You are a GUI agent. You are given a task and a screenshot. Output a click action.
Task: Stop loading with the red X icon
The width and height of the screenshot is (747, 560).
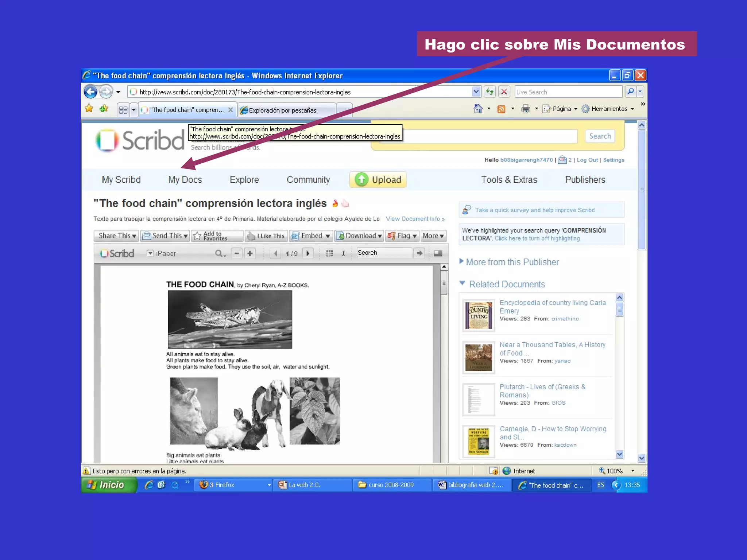point(504,92)
